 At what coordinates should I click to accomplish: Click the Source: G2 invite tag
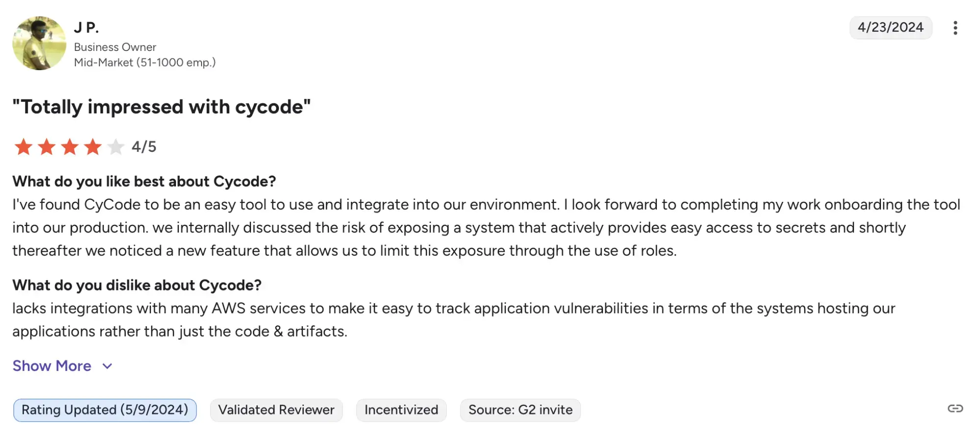click(x=520, y=410)
